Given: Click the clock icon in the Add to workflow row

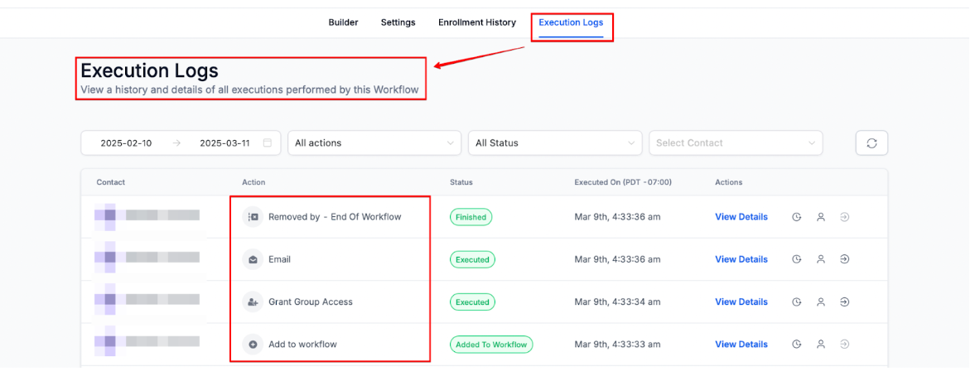Looking at the screenshot, I should (x=797, y=345).
